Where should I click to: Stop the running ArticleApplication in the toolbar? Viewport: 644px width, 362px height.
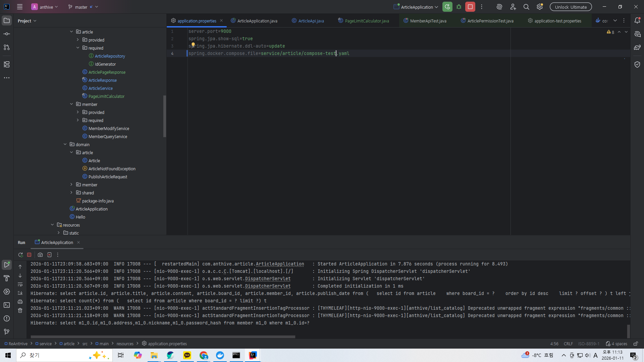pos(470,7)
